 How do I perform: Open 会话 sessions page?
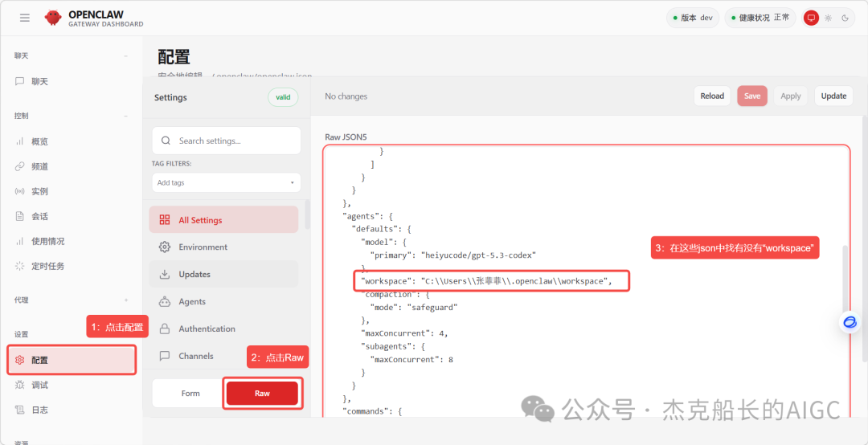point(72,216)
